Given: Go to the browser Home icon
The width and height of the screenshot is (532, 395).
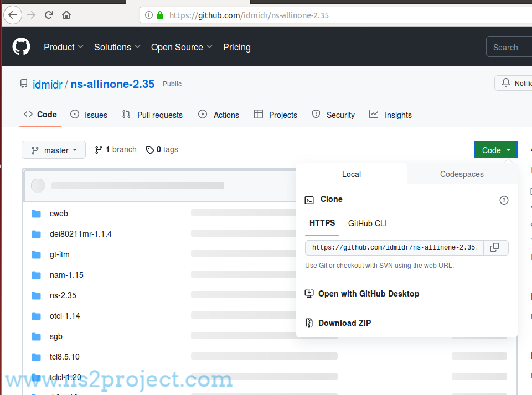Looking at the screenshot, I should point(66,15).
